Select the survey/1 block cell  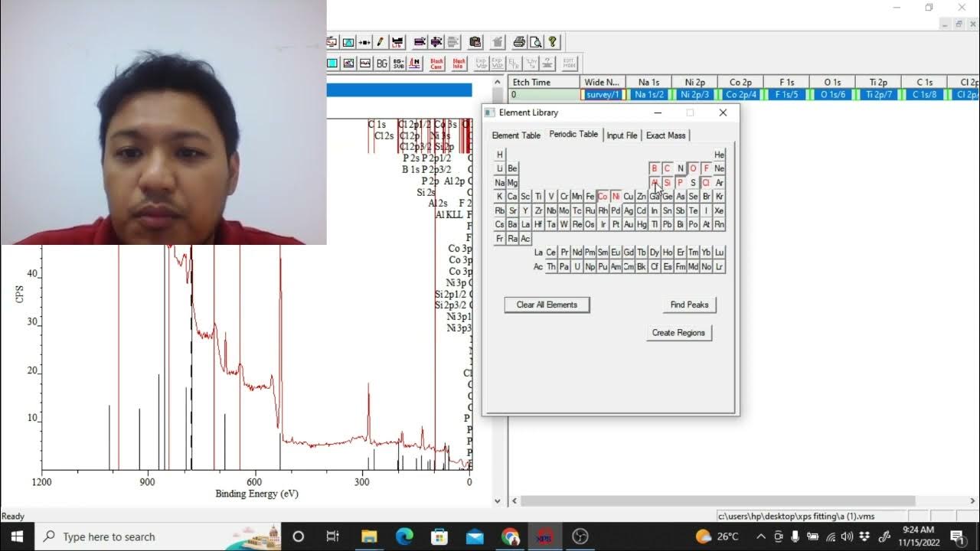point(603,95)
